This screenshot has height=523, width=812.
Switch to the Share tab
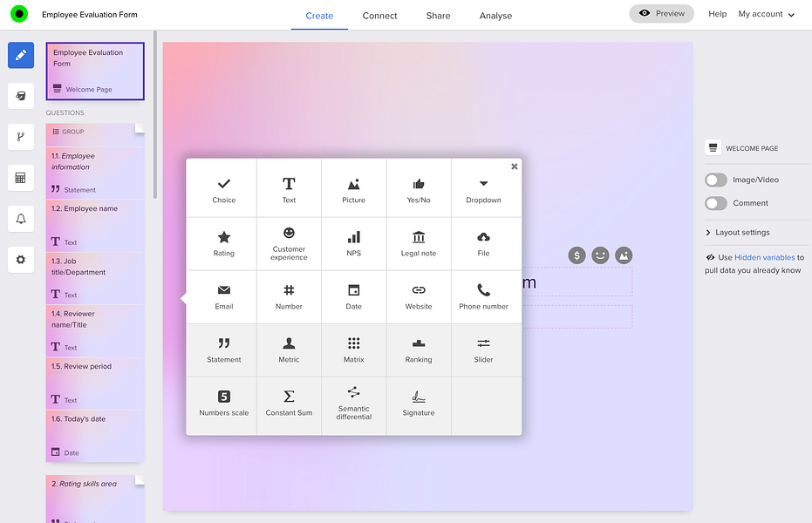(x=438, y=16)
